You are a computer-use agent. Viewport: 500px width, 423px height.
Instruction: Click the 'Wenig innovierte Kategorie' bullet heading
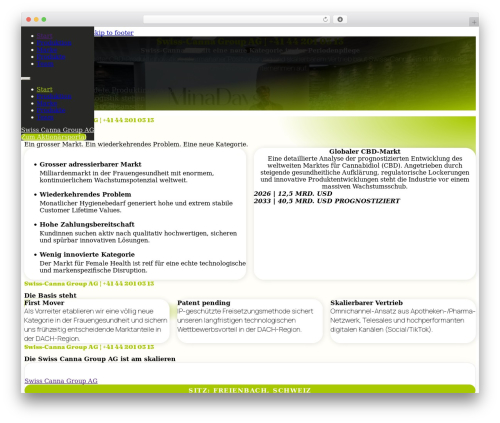tap(87, 254)
